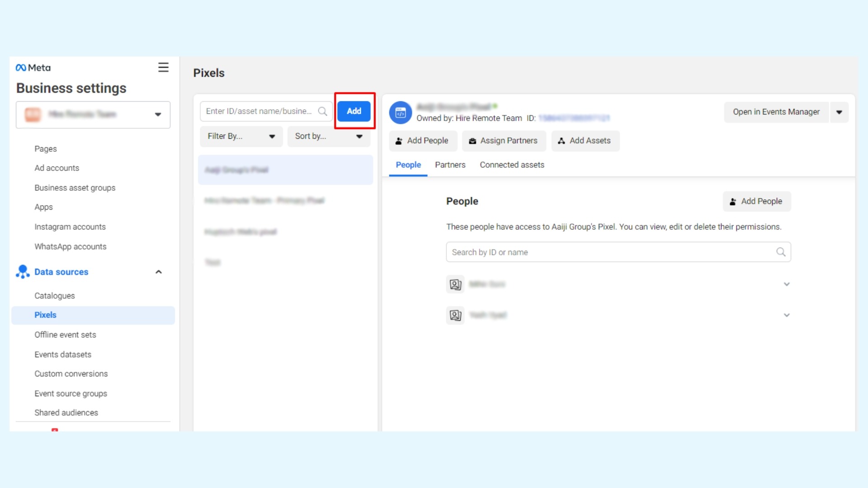868x488 pixels.
Task: Expand the second person entry chevron
Action: click(787, 315)
